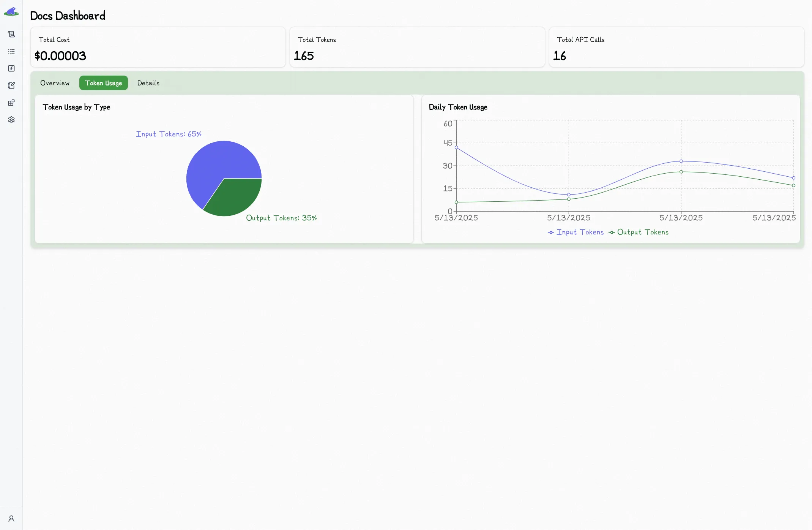This screenshot has width=812, height=530.
Task: Click the frog logo in the sidebar
Action: coord(11,11)
